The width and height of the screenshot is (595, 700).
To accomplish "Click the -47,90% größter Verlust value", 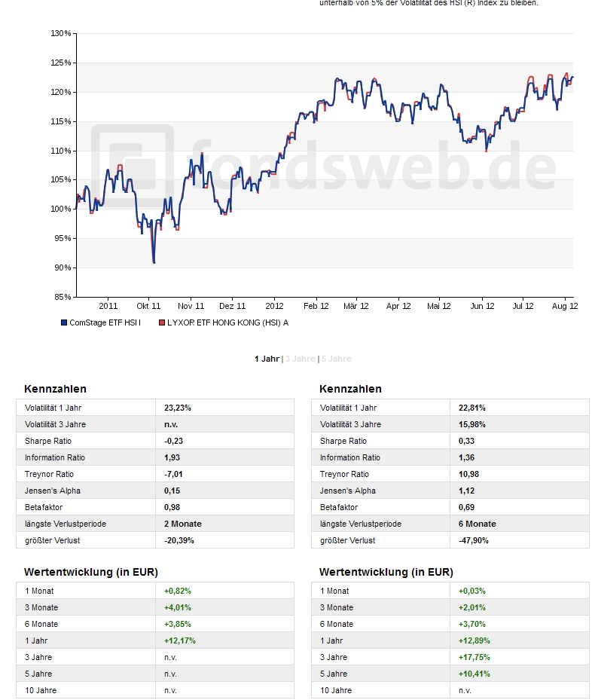I will [x=474, y=540].
